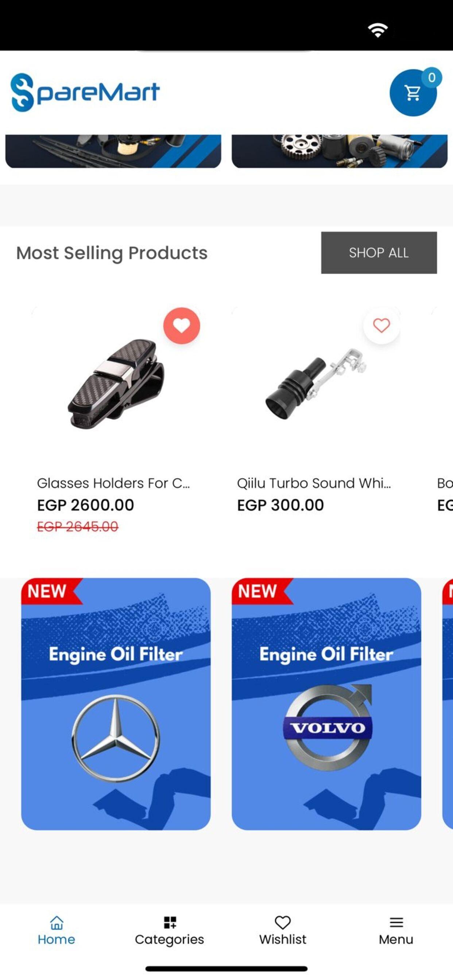Screen dimensions: 453x980
Task: Open the hamburger Menu tab
Action: [396, 930]
